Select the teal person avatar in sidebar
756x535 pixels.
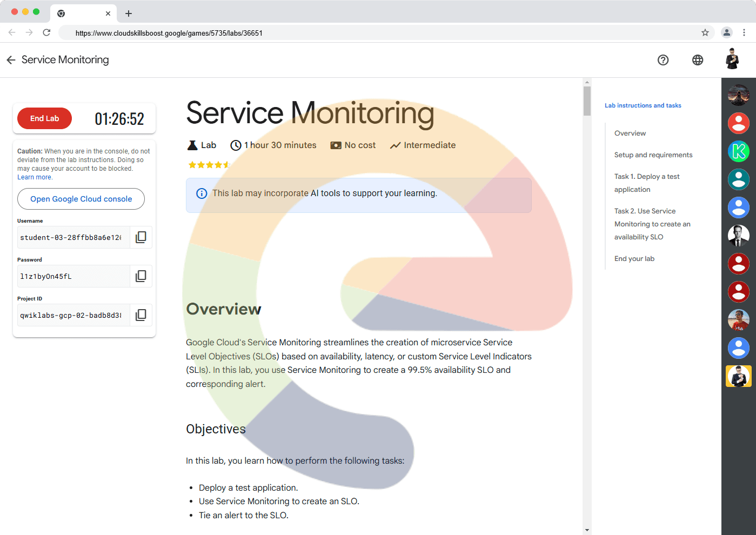click(x=739, y=179)
